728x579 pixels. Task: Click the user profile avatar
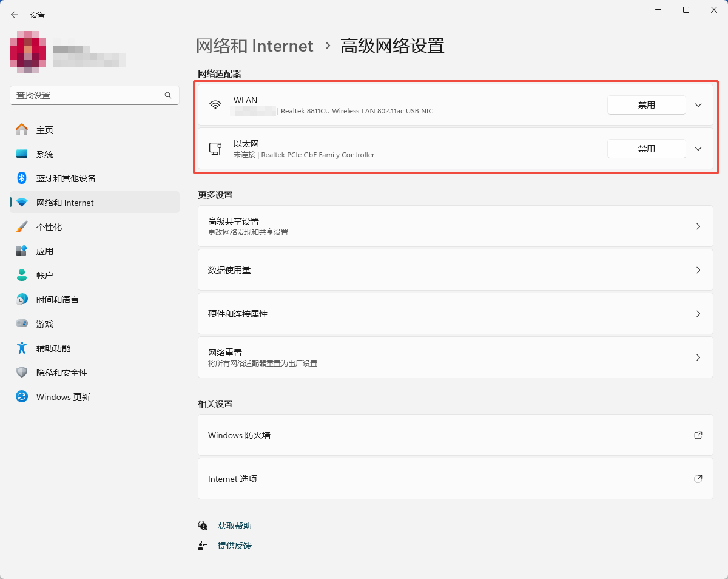click(x=29, y=52)
